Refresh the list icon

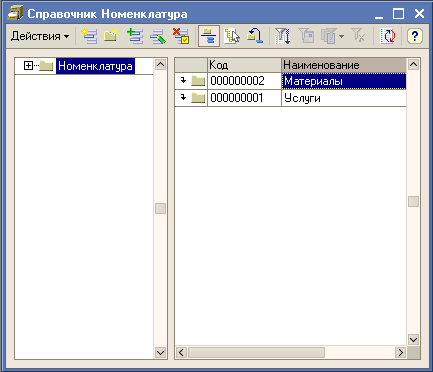pyautogui.click(x=388, y=36)
